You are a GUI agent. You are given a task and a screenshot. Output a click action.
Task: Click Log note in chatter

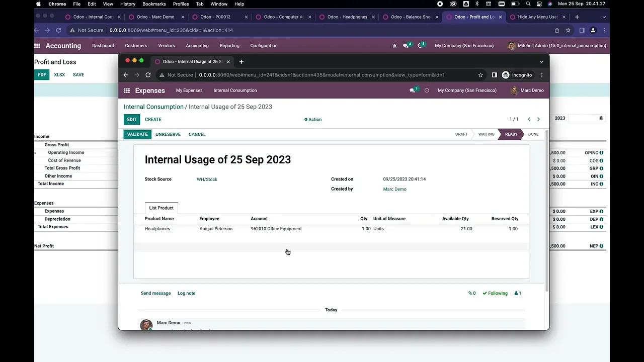[186, 293]
